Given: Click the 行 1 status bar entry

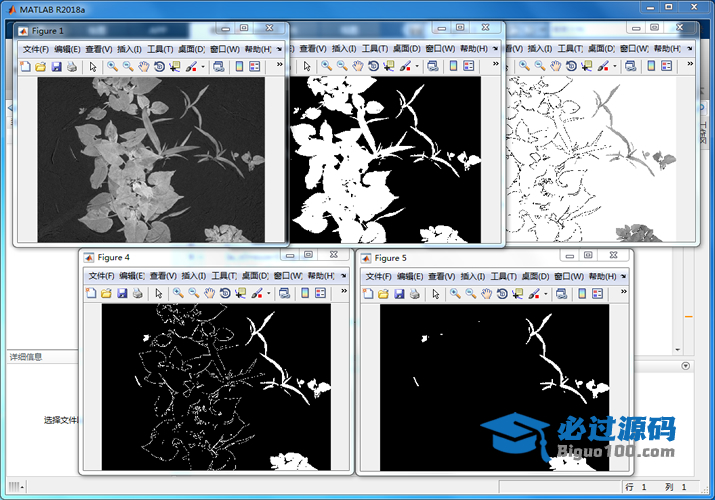Looking at the screenshot, I should pos(636,487).
